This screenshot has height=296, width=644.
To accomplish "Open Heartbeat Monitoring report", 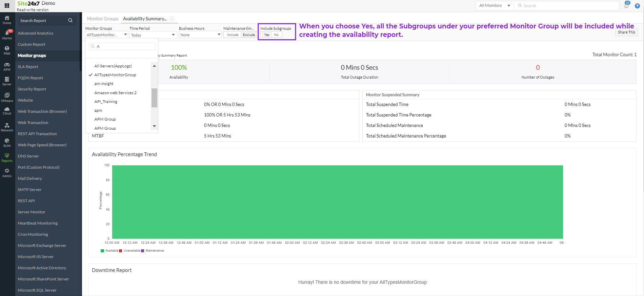I will point(38,223).
